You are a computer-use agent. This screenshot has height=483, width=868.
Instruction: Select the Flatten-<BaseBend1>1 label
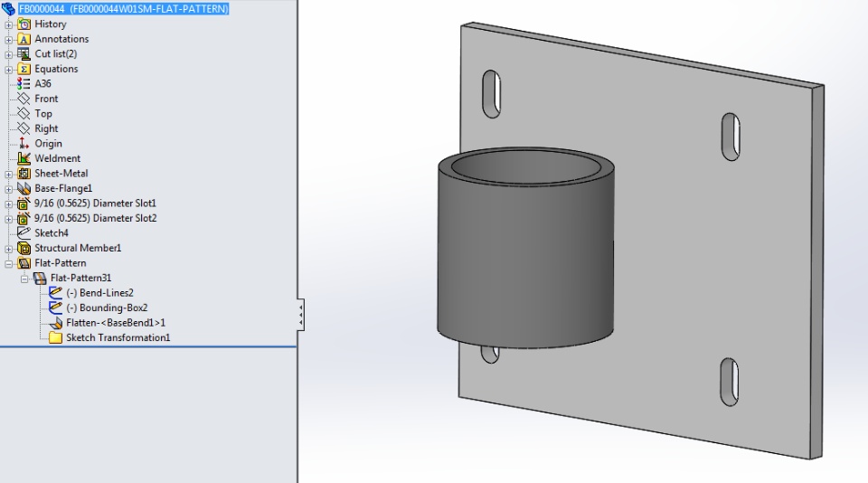coord(116,323)
